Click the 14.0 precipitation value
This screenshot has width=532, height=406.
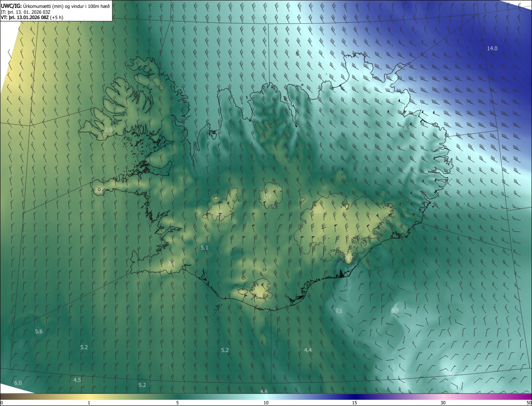click(492, 49)
